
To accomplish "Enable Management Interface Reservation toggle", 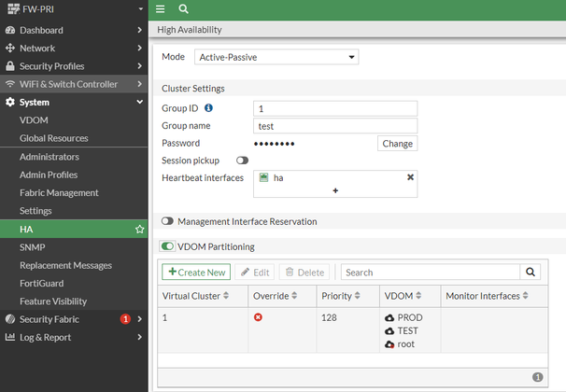I will coord(168,222).
